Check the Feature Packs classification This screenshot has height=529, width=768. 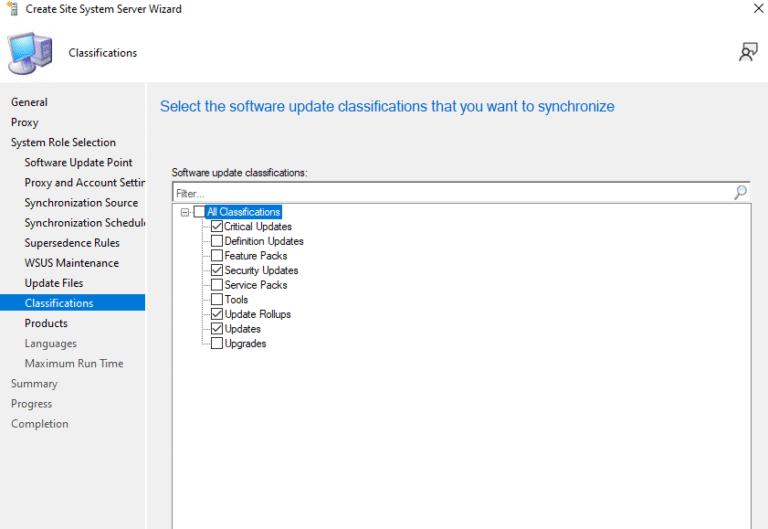(217, 256)
